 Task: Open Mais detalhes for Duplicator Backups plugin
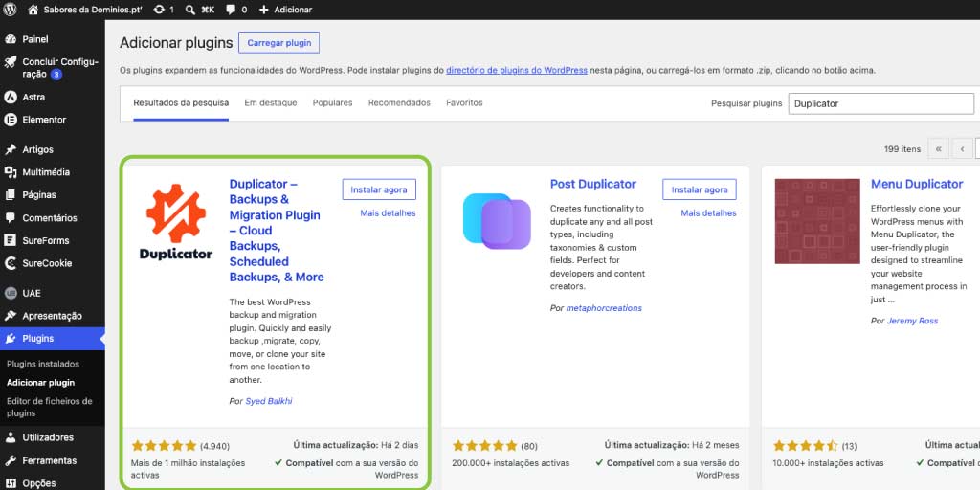pyautogui.click(x=388, y=213)
